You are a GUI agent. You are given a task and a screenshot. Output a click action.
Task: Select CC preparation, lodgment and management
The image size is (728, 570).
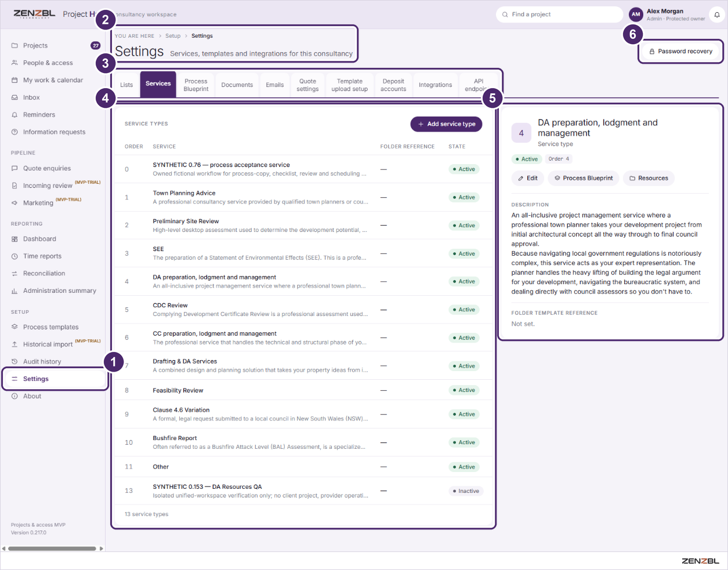[305, 338]
